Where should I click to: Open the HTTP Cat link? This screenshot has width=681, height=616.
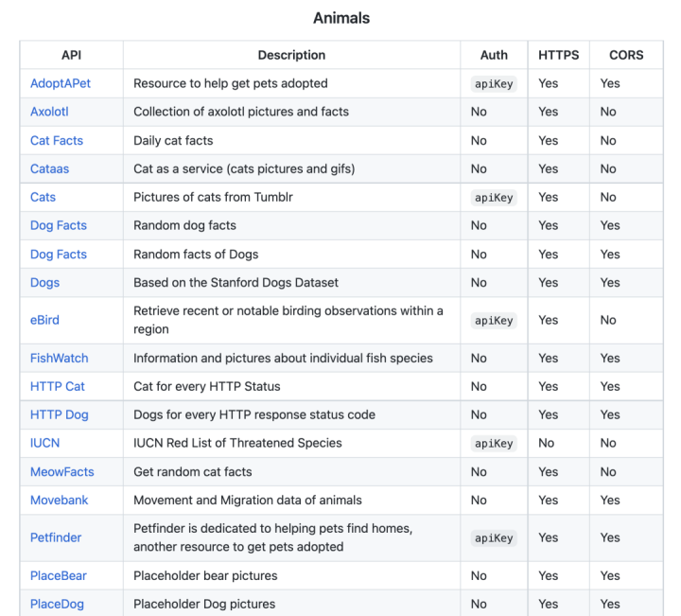[58, 386]
